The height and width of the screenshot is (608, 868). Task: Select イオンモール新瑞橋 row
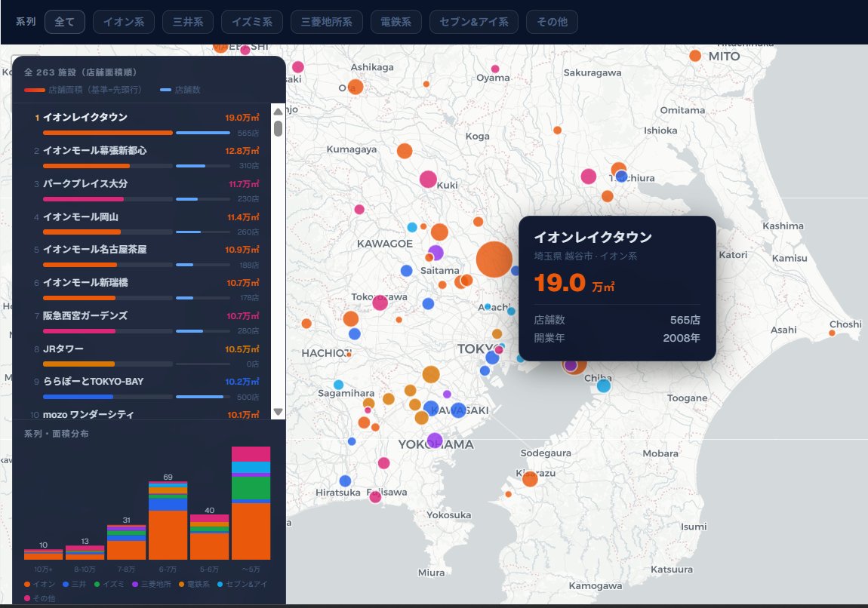click(x=142, y=290)
